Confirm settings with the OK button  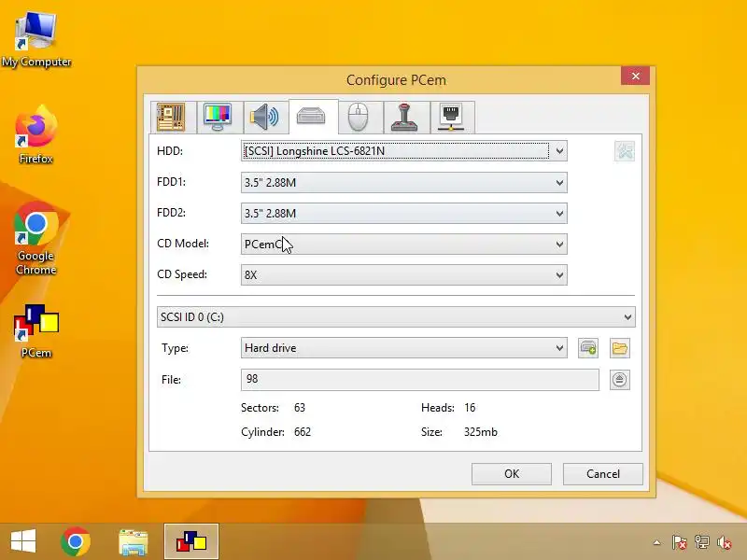click(x=511, y=474)
